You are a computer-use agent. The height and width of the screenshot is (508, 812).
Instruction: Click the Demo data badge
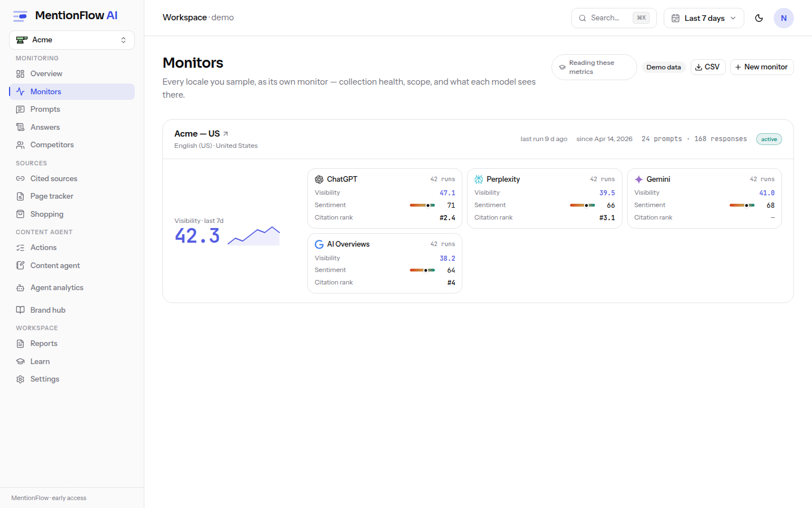[664, 67]
